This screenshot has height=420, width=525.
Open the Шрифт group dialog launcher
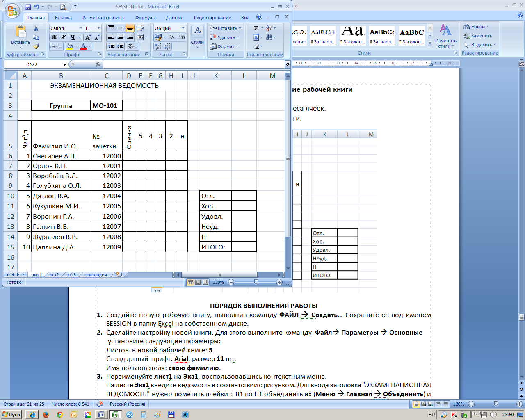tap(100, 54)
